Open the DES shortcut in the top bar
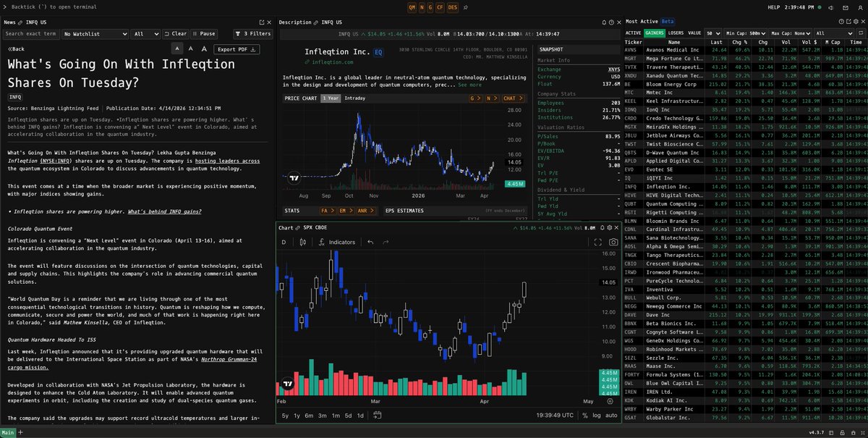 453,7
